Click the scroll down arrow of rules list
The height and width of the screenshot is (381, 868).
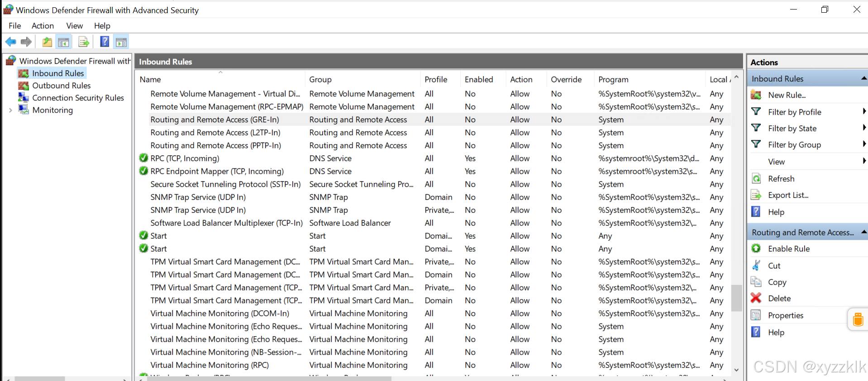(736, 370)
